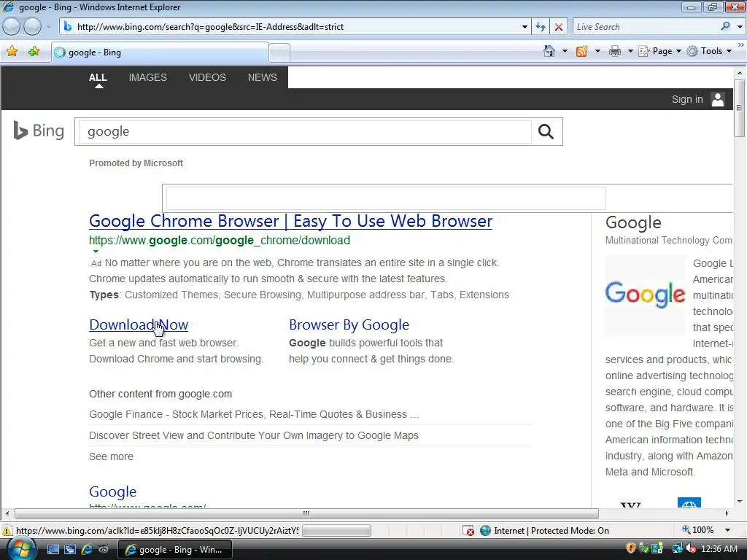747x560 pixels.
Task: Expand the zoom level dropdown arrow
Action: coord(728,530)
